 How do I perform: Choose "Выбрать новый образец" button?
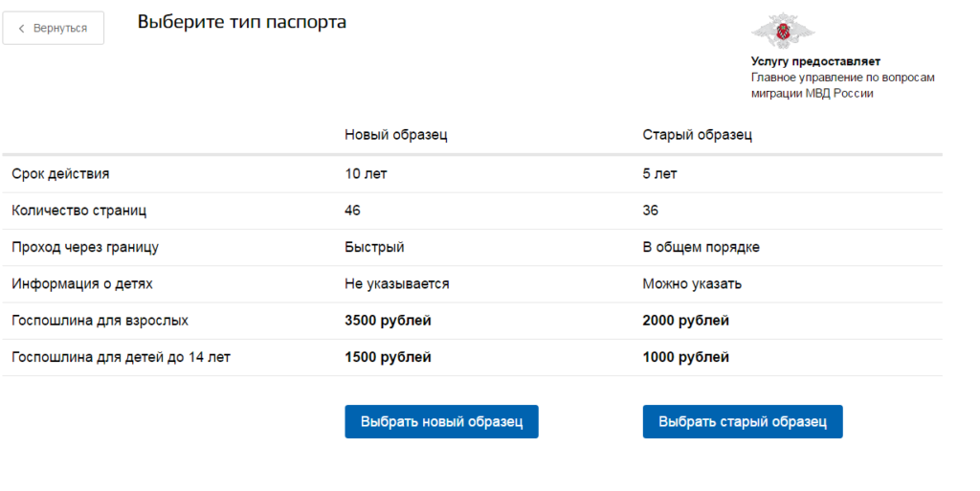point(441,422)
